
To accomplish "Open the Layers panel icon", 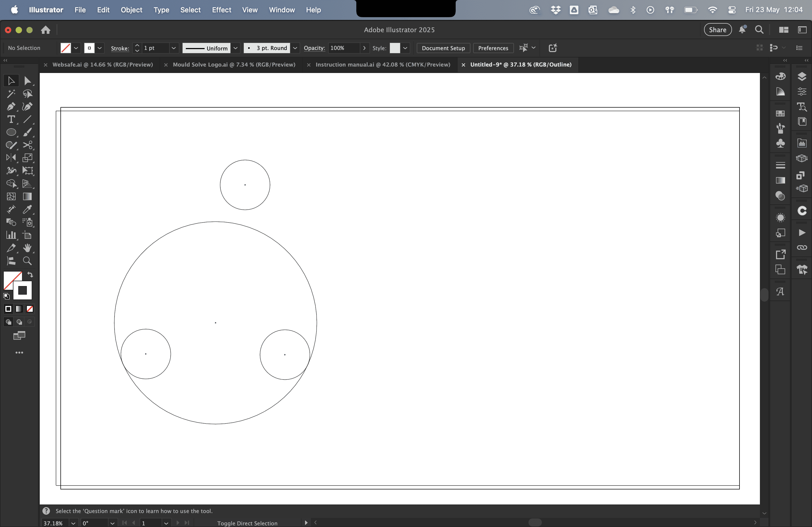I will 802,76.
